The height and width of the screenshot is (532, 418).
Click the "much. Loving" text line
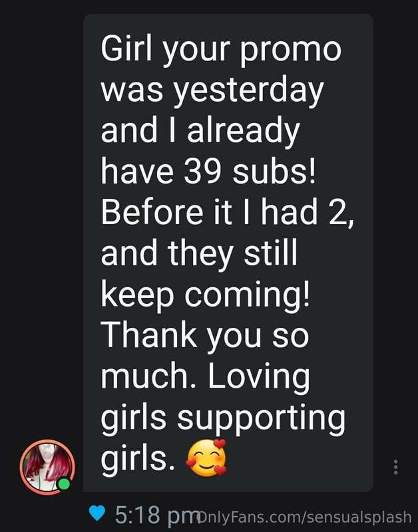pyautogui.click(x=205, y=376)
